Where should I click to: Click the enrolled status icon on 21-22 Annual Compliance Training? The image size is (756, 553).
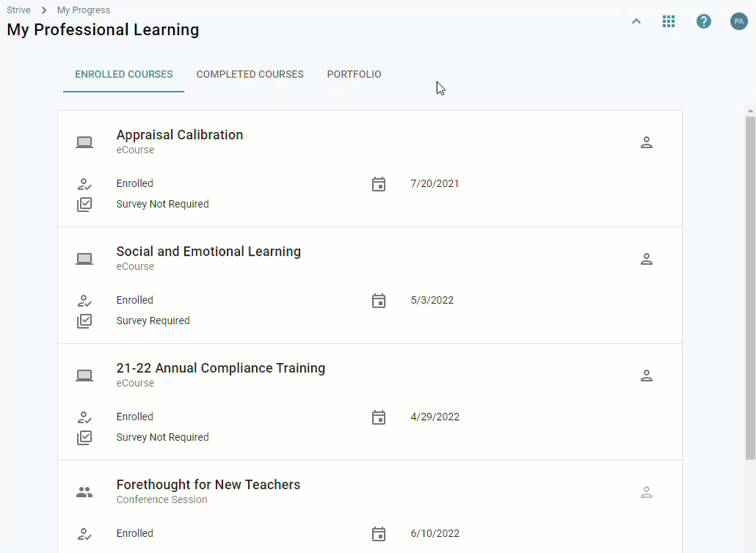[x=84, y=417]
